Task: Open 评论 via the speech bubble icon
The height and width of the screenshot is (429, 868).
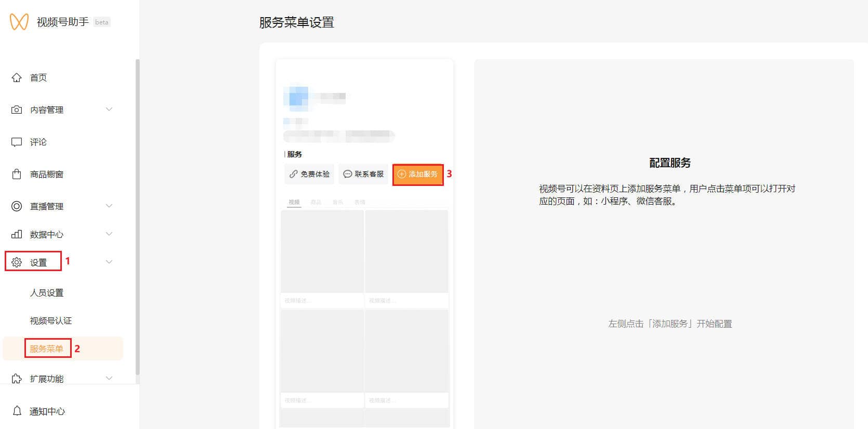Action: click(17, 142)
